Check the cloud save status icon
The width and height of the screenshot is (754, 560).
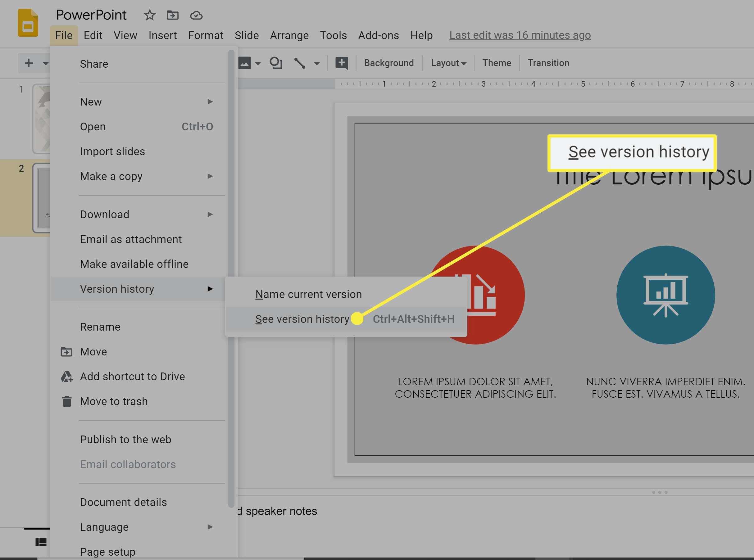[x=196, y=15]
